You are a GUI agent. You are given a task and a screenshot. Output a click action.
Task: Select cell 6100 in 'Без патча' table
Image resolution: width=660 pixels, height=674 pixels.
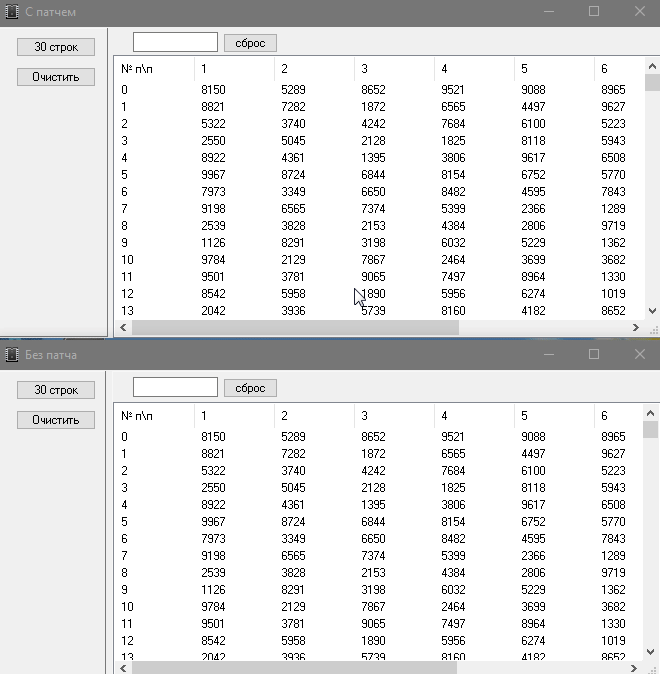click(x=533, y=471)
